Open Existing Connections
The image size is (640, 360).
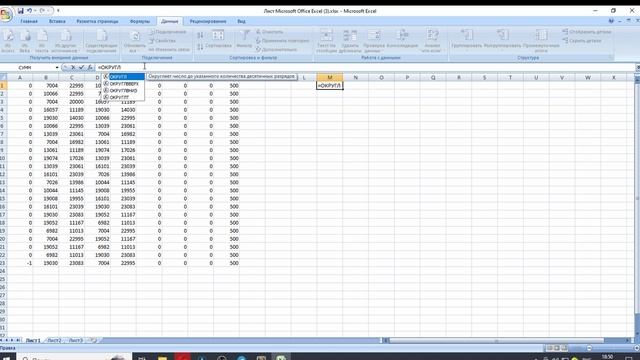tap(101, 41)
